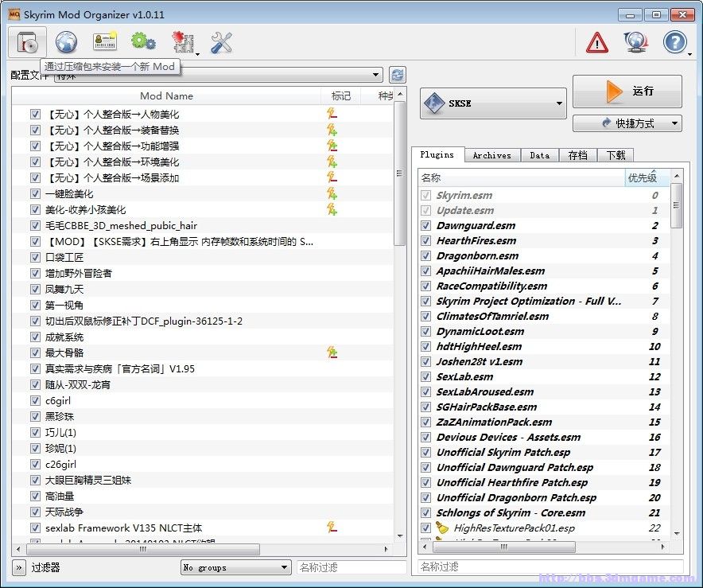Open the Nexus globe icon
703x588 pixels.
(x=66, y=43)
